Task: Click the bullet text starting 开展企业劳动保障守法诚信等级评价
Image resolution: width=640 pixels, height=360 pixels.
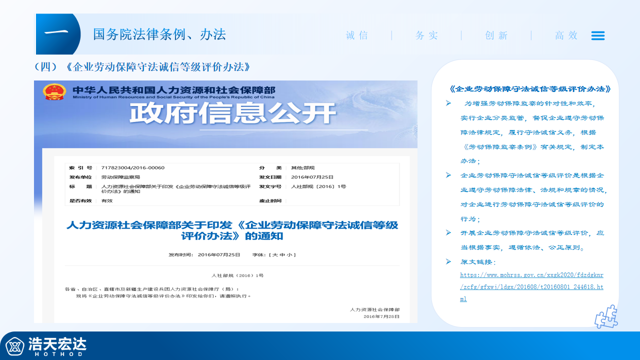Action: (x=532, y=240)
